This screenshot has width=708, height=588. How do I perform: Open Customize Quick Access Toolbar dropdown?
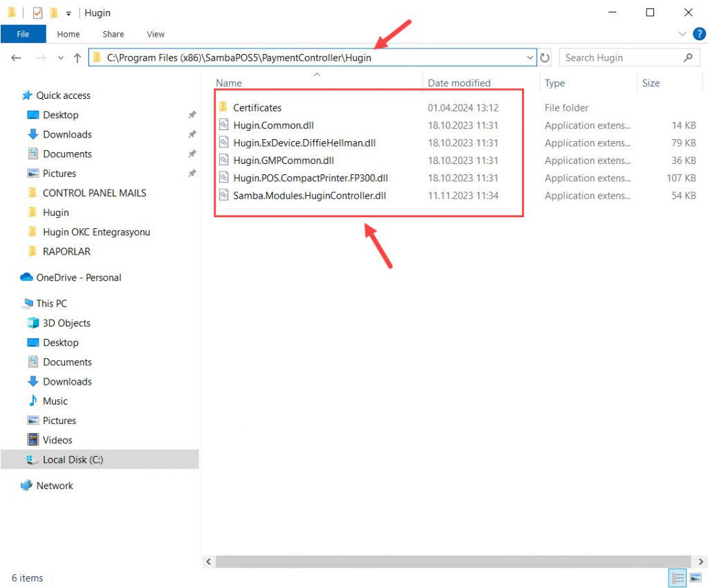click(68, 13)
